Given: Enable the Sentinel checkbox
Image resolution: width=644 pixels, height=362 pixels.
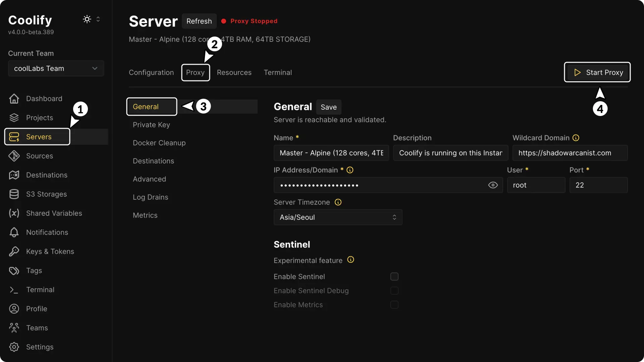Looking at the screenshot, I should 394,277.
